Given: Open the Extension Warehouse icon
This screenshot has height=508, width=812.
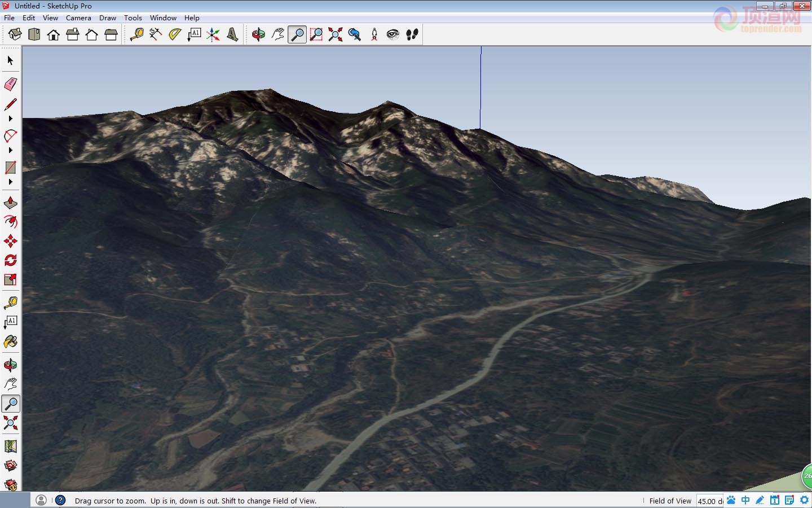Looking at the screenshot, I should click(11, 484).
